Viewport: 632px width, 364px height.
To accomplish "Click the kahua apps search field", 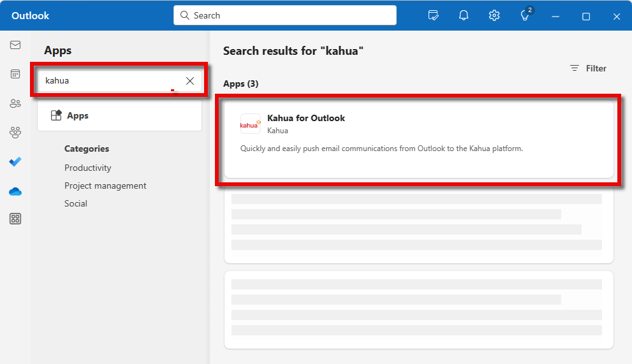I will pos(108,81).
